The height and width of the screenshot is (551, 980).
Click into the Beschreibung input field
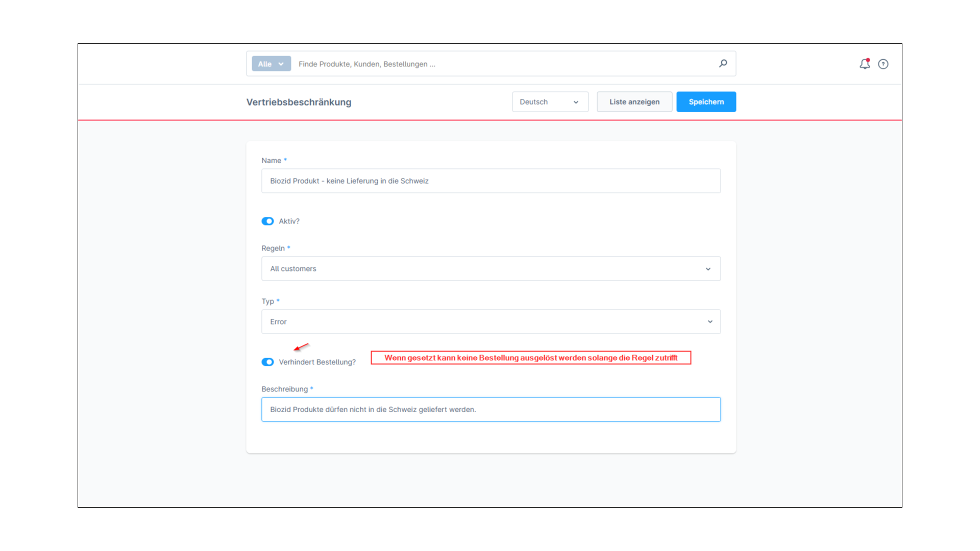[x=491, y=410]
